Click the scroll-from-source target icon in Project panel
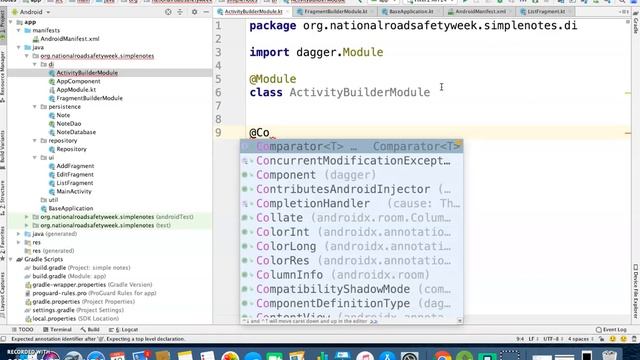This screenshot has height=360, width=640. point(168,12)
